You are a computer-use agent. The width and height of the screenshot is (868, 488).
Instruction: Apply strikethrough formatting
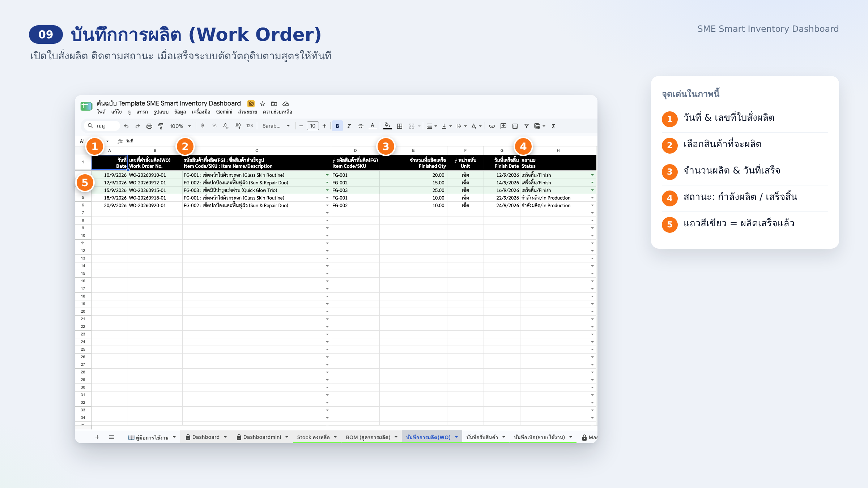[361, 126]
